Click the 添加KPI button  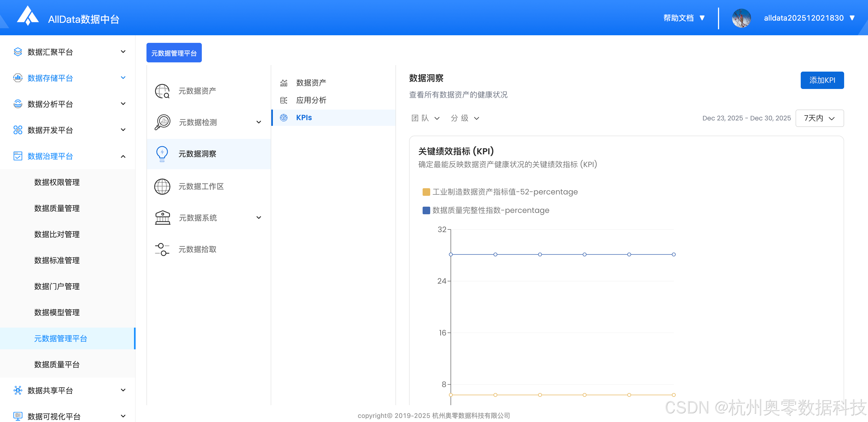tap(822, 80)
